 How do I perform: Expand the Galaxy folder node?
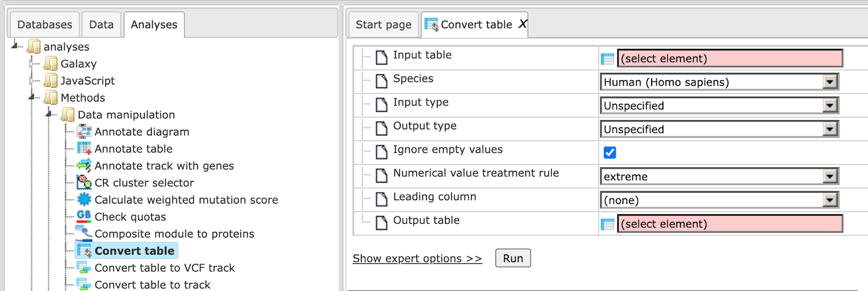click(32, 64)
